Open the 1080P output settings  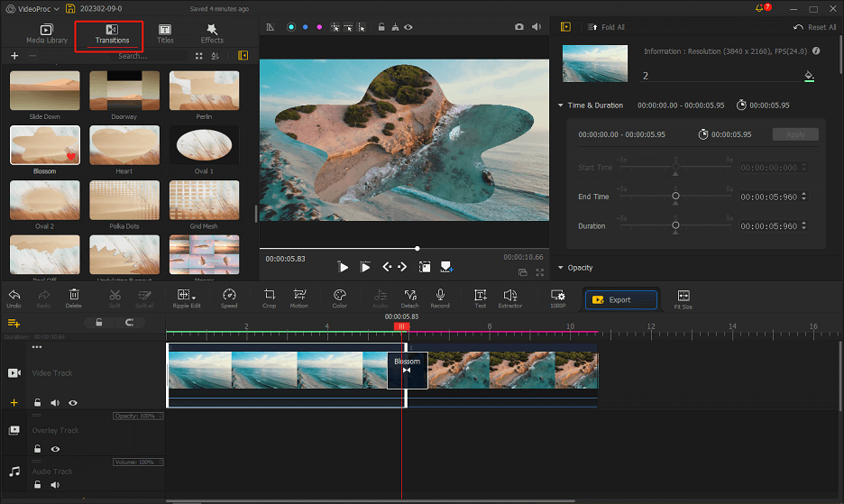click(x=557, y=298)
